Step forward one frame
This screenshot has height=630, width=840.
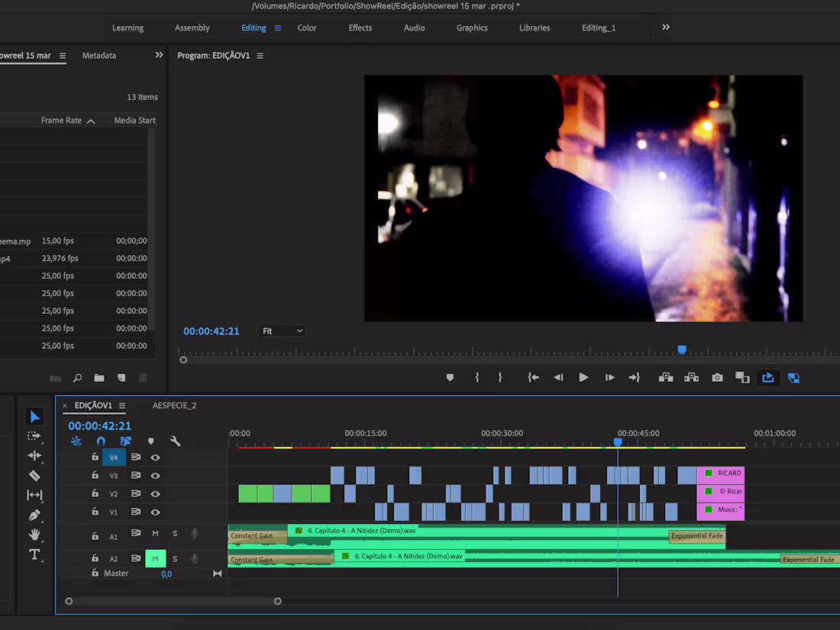pos(609,377)
